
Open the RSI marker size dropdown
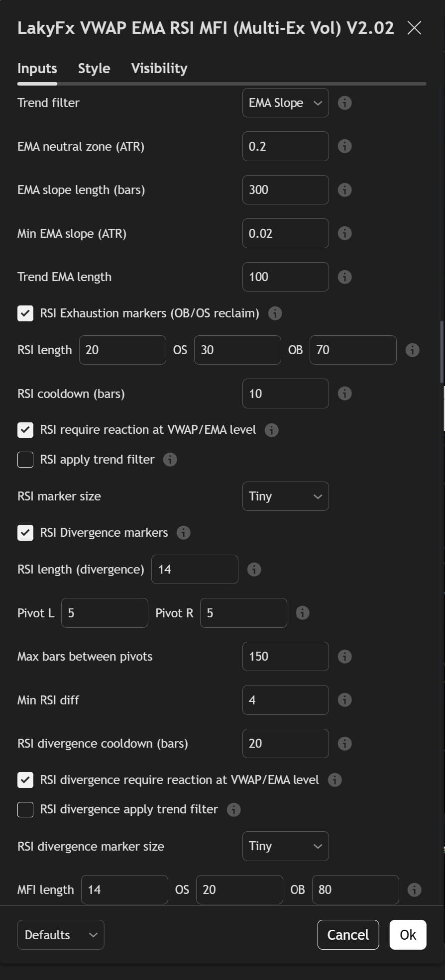click(285, 496)
